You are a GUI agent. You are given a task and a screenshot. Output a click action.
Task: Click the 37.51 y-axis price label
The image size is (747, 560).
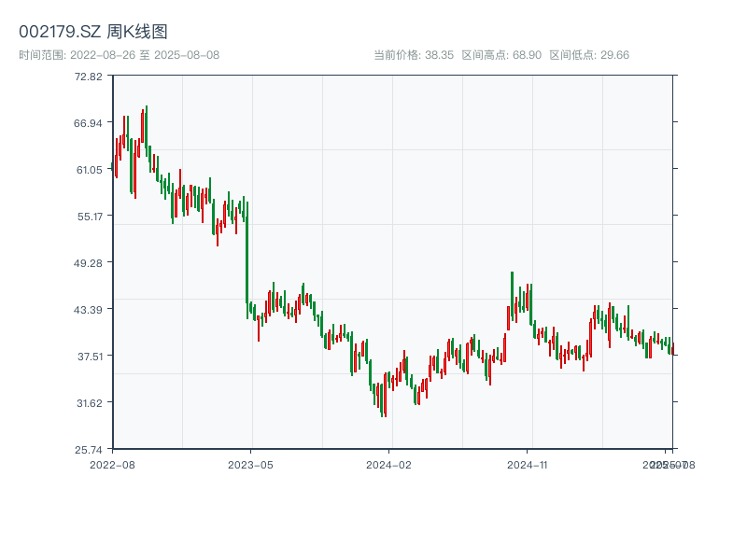click(89, 356)
